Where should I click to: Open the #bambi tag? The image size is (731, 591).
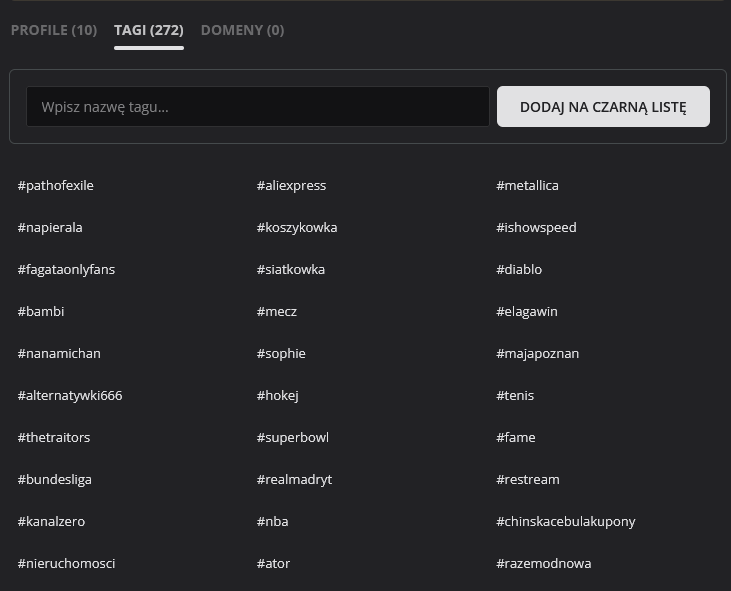(41, 311)
